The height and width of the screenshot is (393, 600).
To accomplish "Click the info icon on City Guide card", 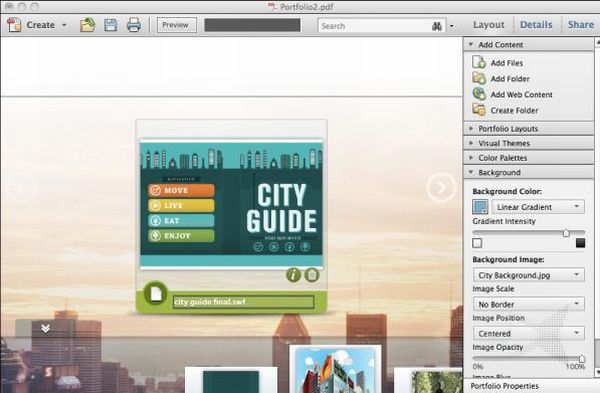I will (x=293, y=275).
